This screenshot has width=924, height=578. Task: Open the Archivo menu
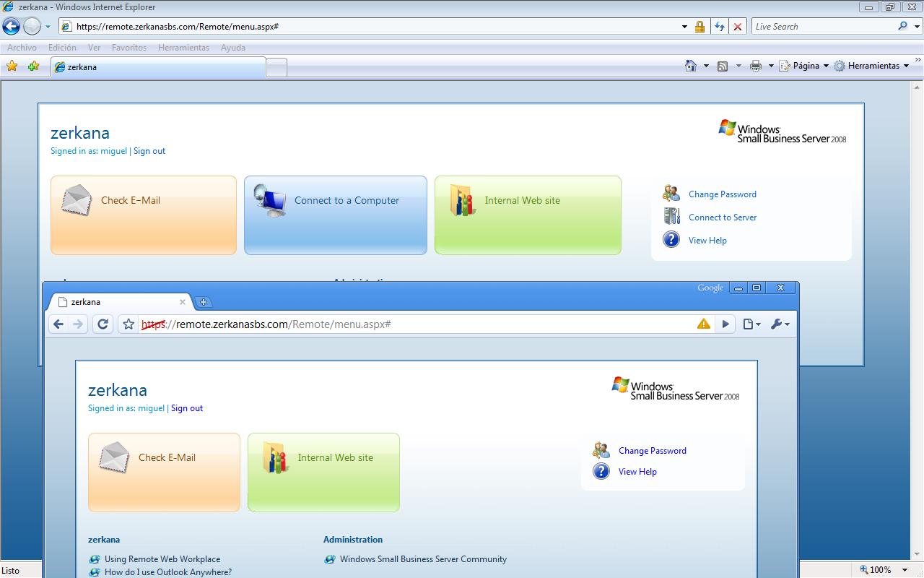point(22,48)
